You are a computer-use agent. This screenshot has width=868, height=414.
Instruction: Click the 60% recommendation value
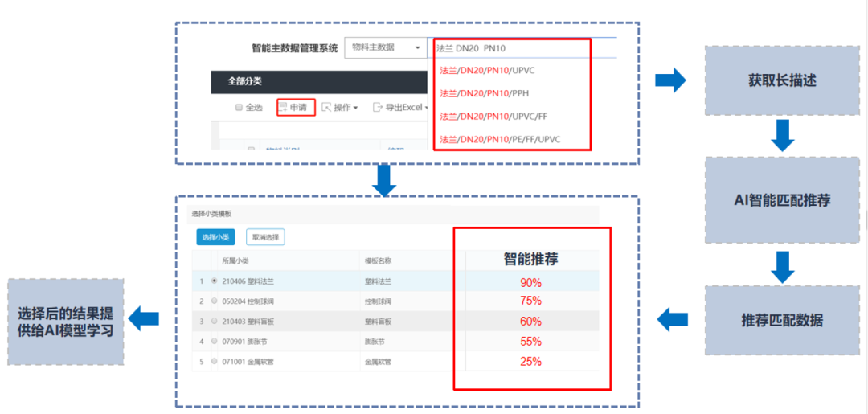(530, 322)
